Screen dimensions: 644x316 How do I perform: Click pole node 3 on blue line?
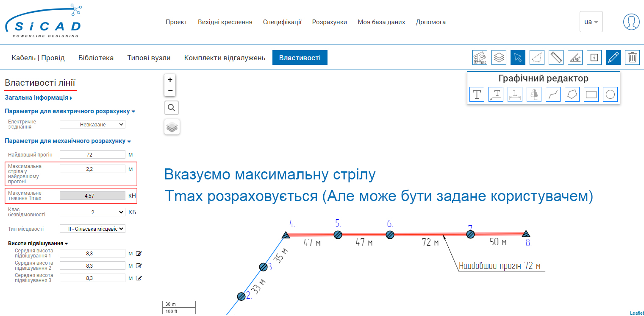tap(263, 267)
